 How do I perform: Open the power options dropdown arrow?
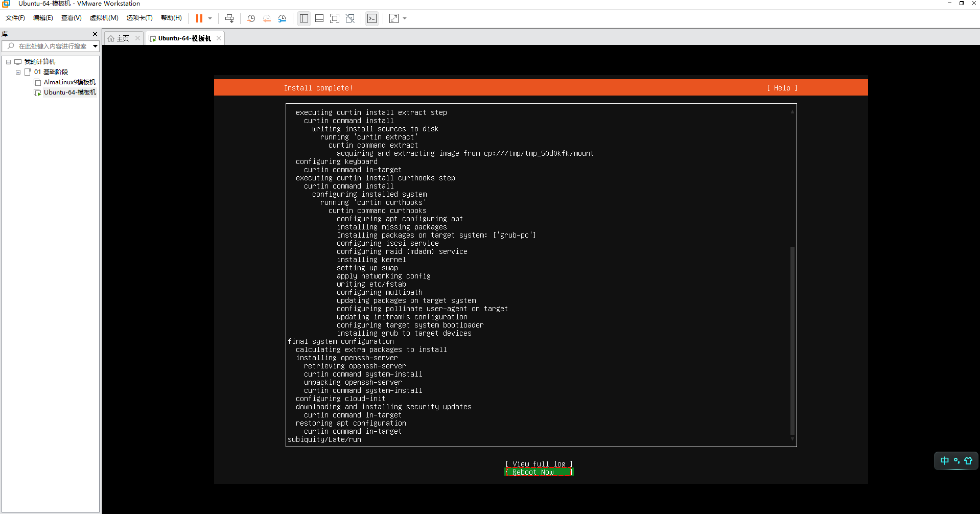(210, 18)
